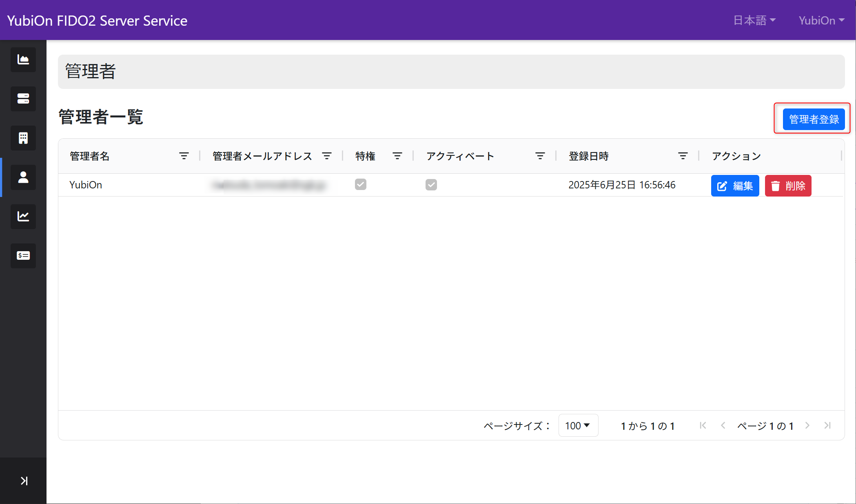The width and height of the screenshot is (856, 504).
Task: Expand the sidebar with the arrow icon
Action: [24, 481]
